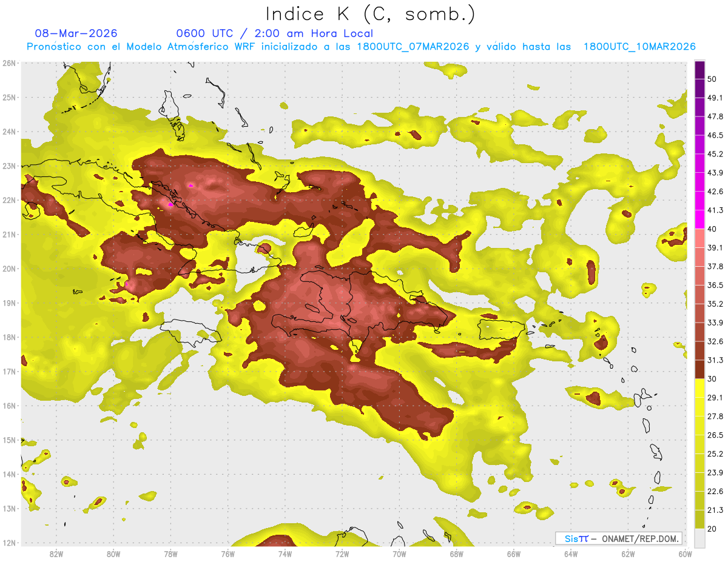The height and width of the screenshot is (562, 728).
Task: Click the latitude label '20N'
Action: click(9, 269)
